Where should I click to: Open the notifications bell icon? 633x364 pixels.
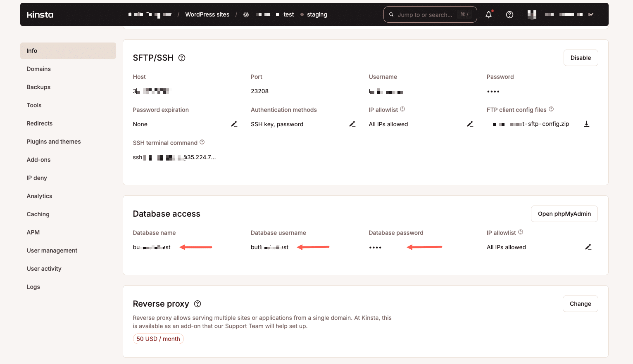coord(488,14)
